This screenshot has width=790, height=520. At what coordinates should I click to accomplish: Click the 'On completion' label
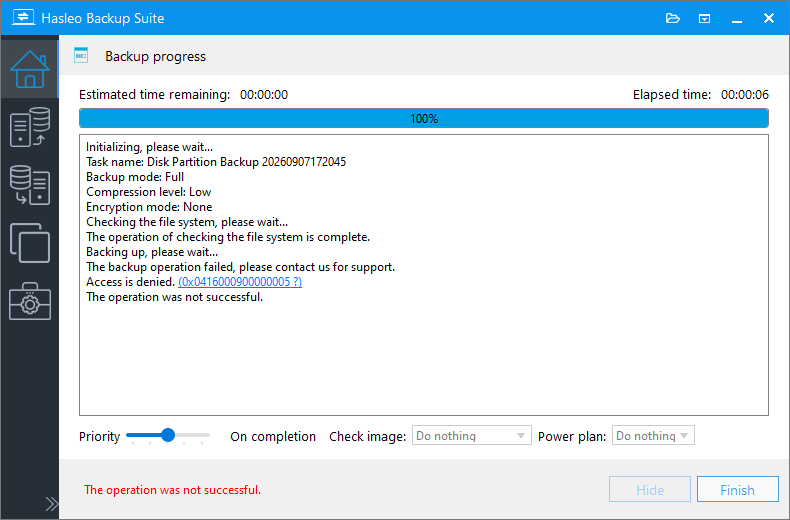point(273,436)
